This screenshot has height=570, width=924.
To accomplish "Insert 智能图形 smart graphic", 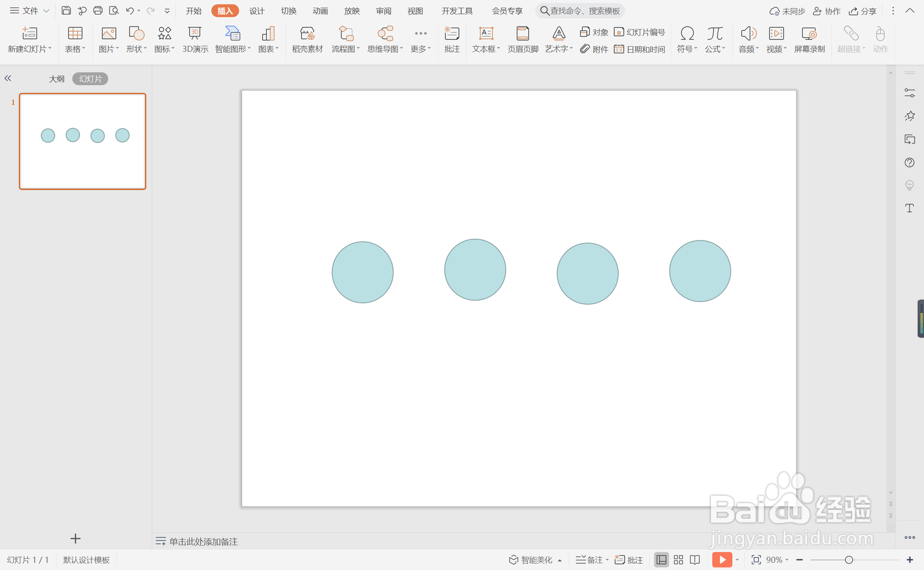I will point(233,40).
